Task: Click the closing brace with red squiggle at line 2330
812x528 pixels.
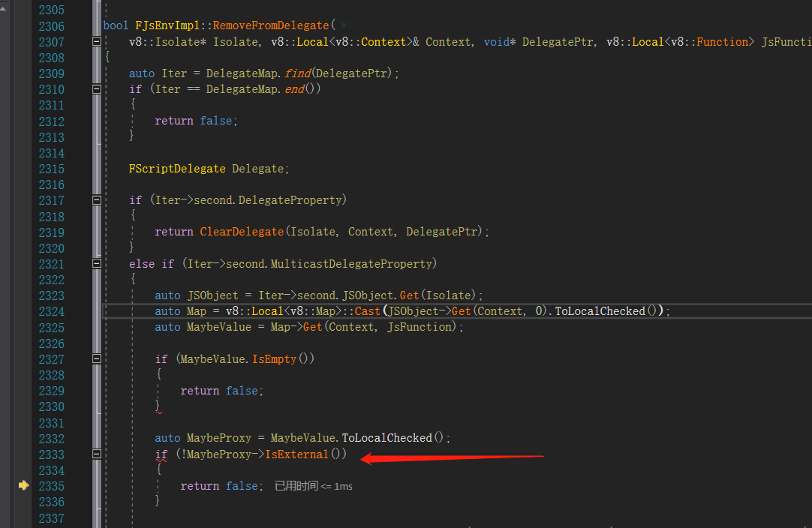Action: [x=158, y=406]
